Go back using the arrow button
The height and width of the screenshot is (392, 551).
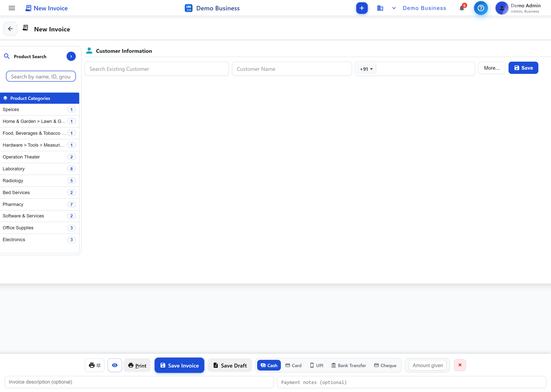tap(10, 29)
